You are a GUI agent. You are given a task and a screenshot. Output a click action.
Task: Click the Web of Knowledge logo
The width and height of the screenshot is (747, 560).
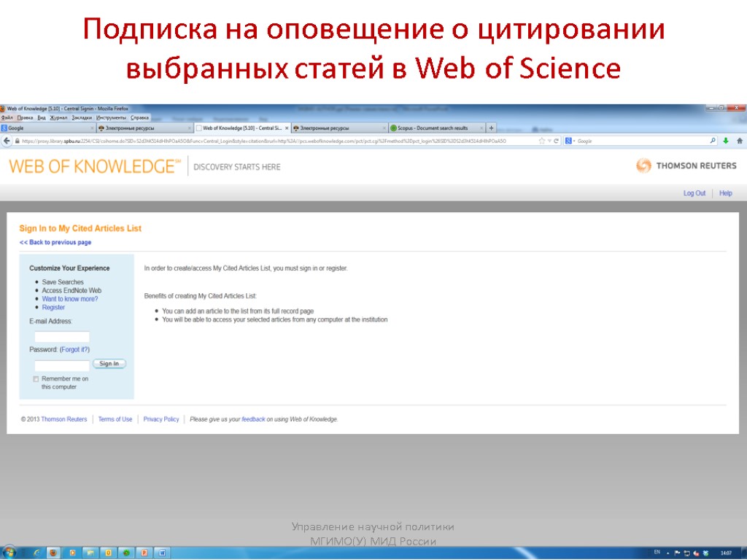(95, 166)
